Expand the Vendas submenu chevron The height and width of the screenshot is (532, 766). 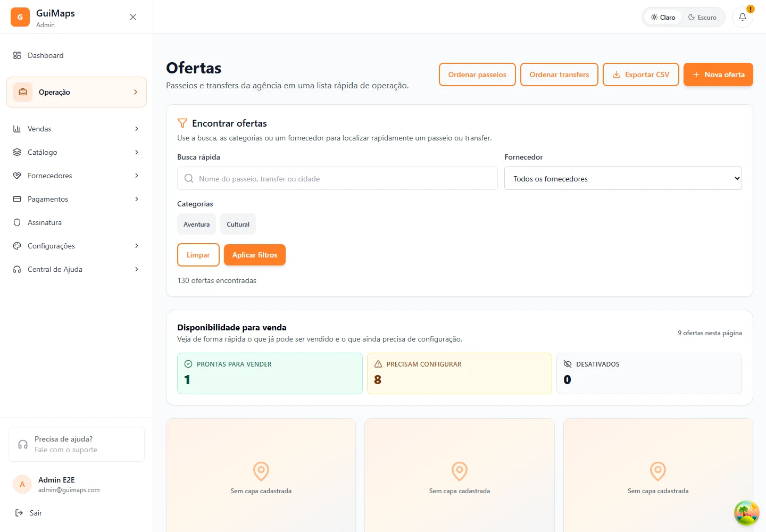click(x=137, y=129)
